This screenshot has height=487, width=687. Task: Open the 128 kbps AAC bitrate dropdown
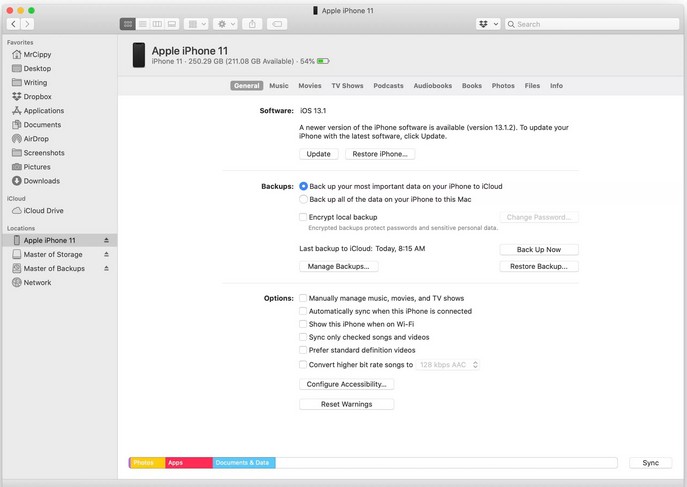pos(448,364)
